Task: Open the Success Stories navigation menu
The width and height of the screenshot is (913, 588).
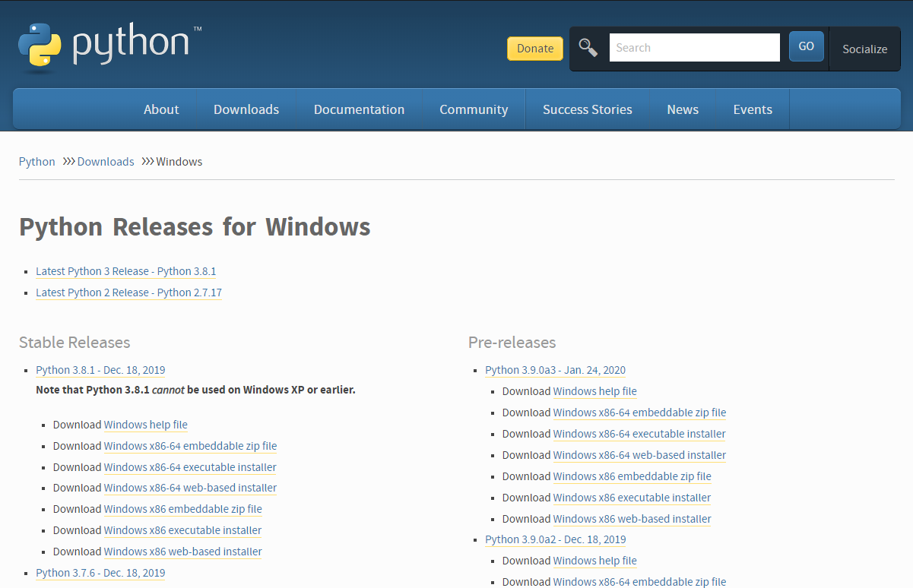Action: tap(588, 109)
